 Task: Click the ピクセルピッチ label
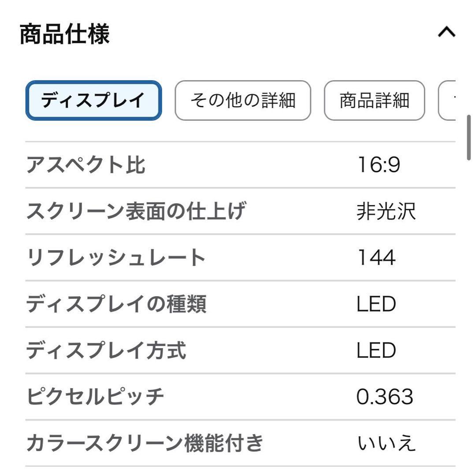click(96, 397)
